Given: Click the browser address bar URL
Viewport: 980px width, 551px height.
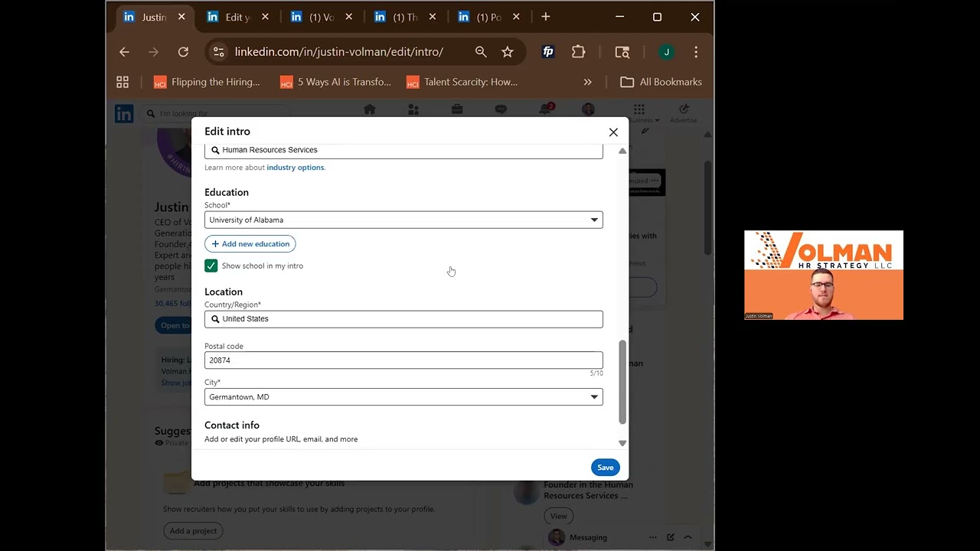Looking at the screenshot, I should [339, 52].
